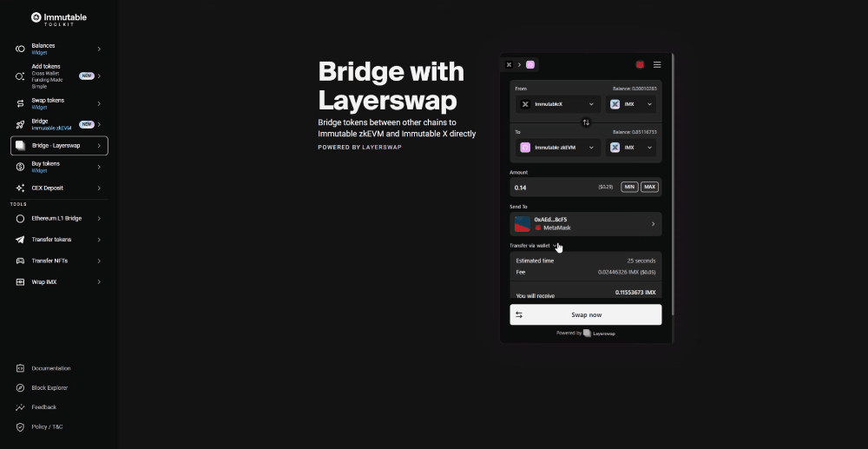Select Bridge - Layerswap in sidebar
The height and width of the screenshot is (449, 868).
[x=59, y=146]
